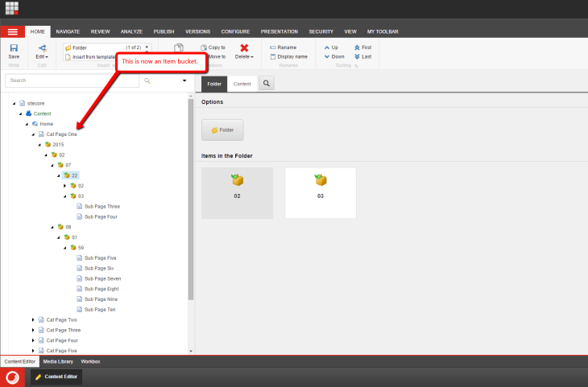Click the red Delete icon
Screen dimensions: 588x387
[244, 47]
